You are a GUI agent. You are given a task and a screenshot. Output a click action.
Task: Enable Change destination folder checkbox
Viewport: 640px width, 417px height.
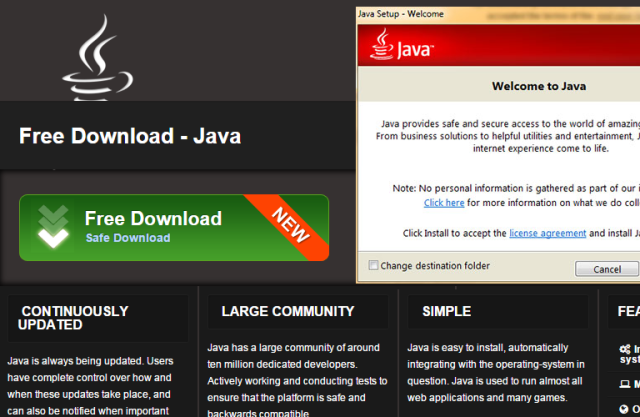pyautogui.click(x=373, y=265)
